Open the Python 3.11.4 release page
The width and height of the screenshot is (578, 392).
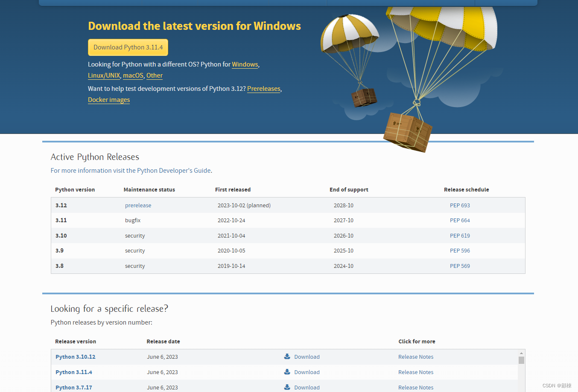(x=74, y=372)
